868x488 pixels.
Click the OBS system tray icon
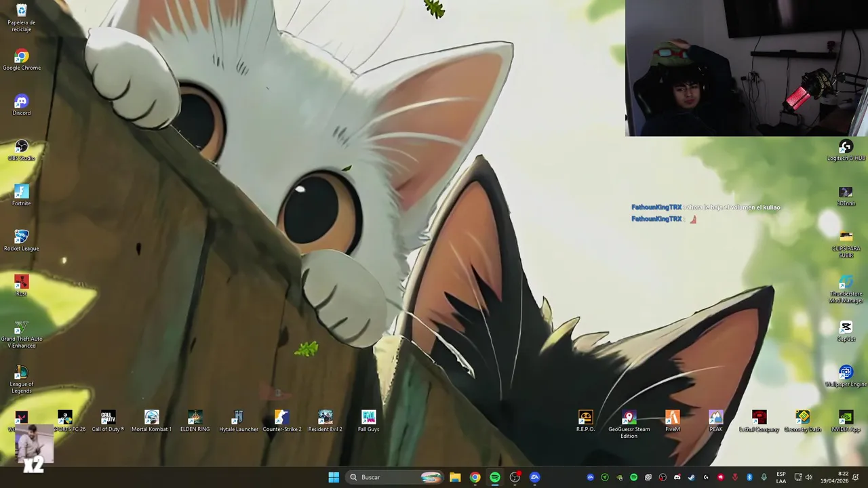(x=663, y=477)
